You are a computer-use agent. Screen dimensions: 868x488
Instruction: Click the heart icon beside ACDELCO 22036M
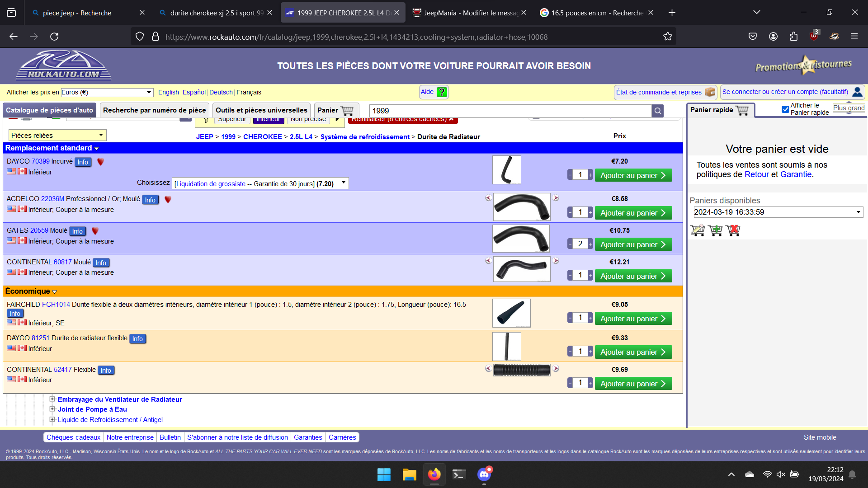pyautogui.click(x=168, y=199)
